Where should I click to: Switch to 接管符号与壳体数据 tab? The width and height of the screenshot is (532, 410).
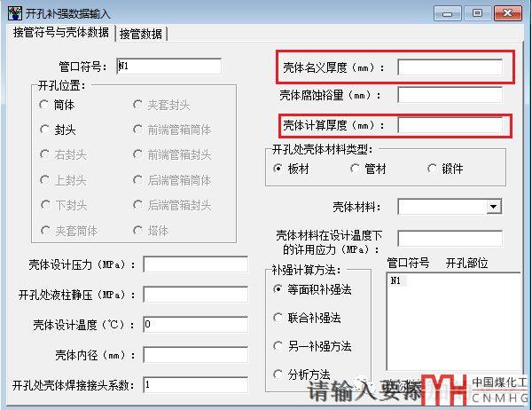61,33
